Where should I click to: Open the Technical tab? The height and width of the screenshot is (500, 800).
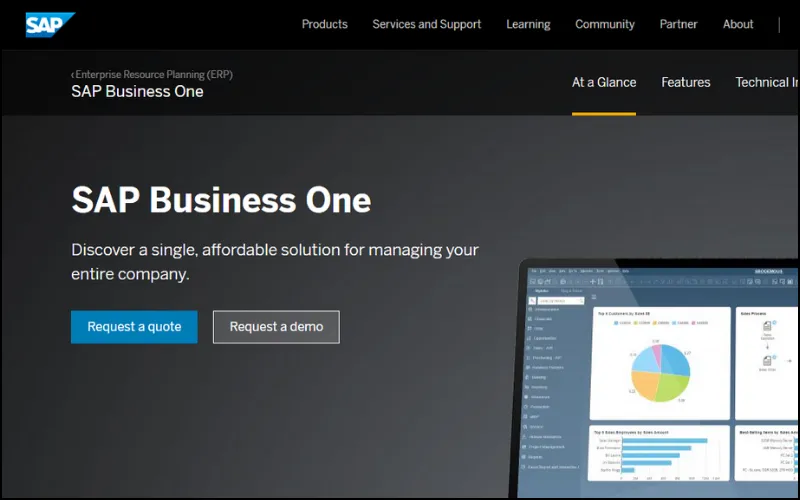pos(767,82)
